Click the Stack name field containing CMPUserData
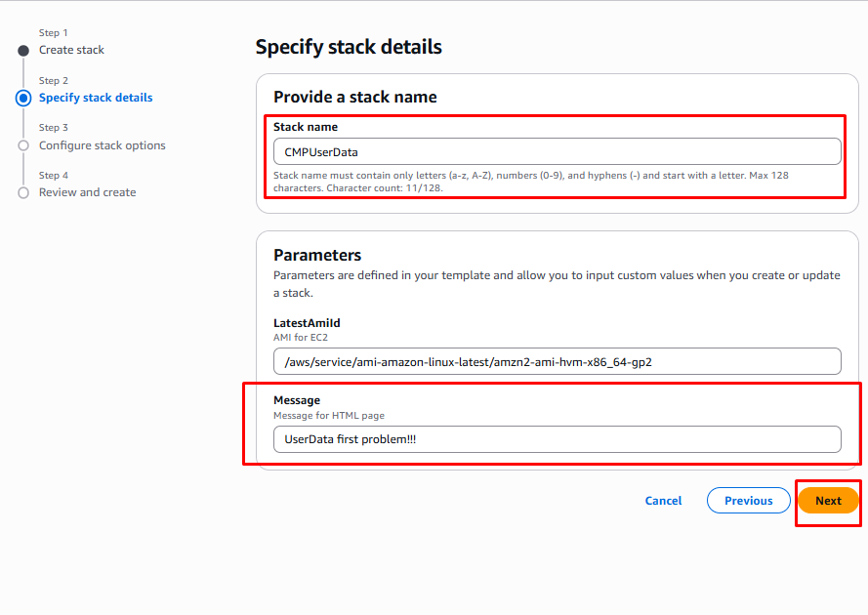This screenshot has width=868, height=615. pyautogui.click(x=557, y=151)
